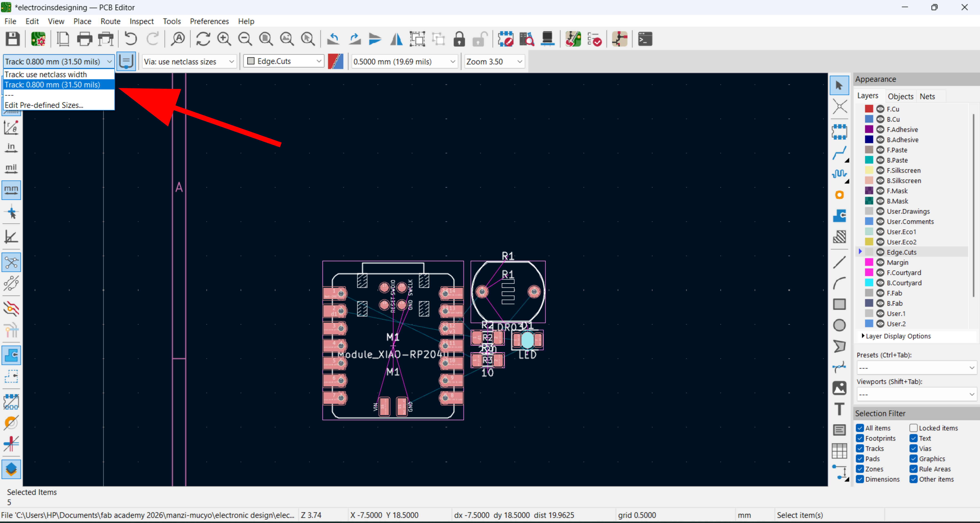Select the Draw Circle tool
Screen dimensions: 980x523
tap(839, 325)
